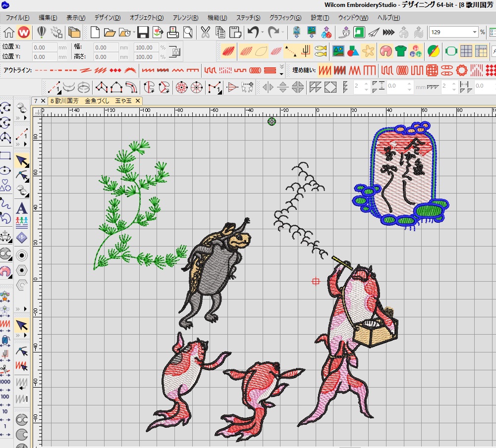Open the ステッチ(S) menu
The image size is (496, 448).
pos(248,18)
